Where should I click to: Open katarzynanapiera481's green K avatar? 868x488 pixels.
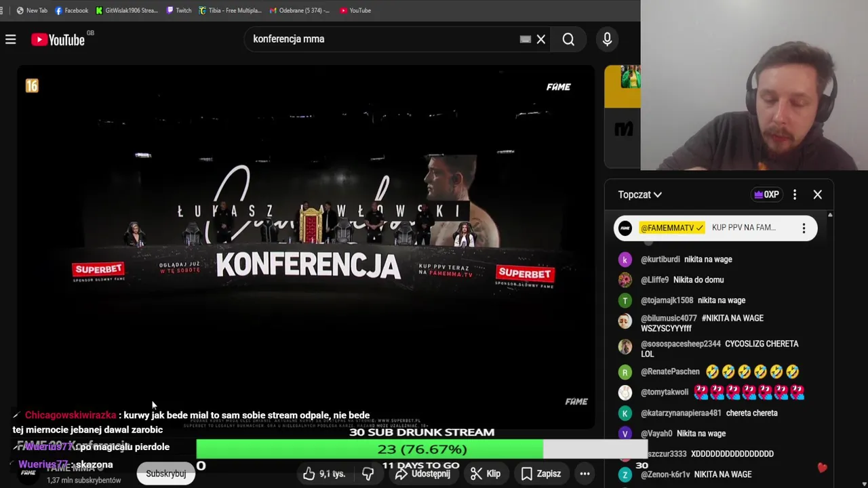tap(625, 413)
